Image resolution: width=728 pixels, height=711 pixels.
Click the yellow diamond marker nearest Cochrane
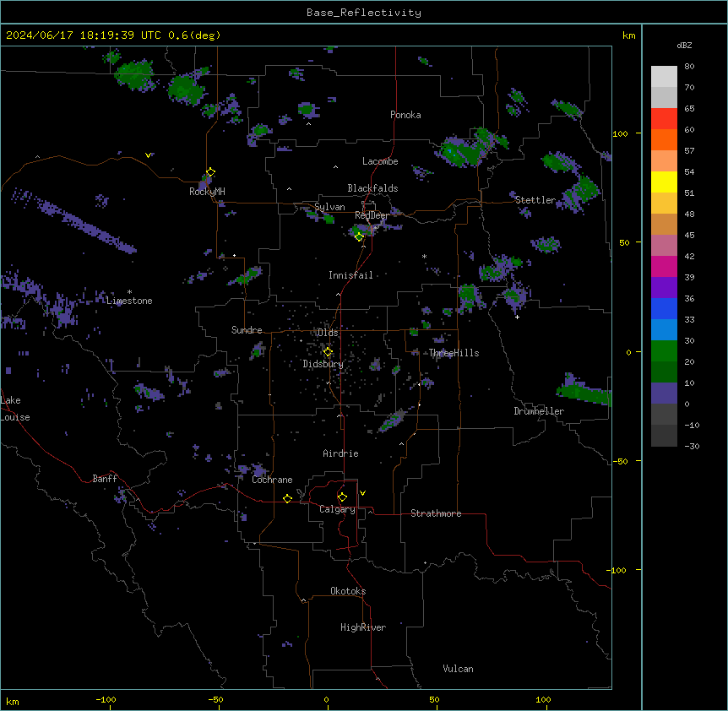click(287, 498)
